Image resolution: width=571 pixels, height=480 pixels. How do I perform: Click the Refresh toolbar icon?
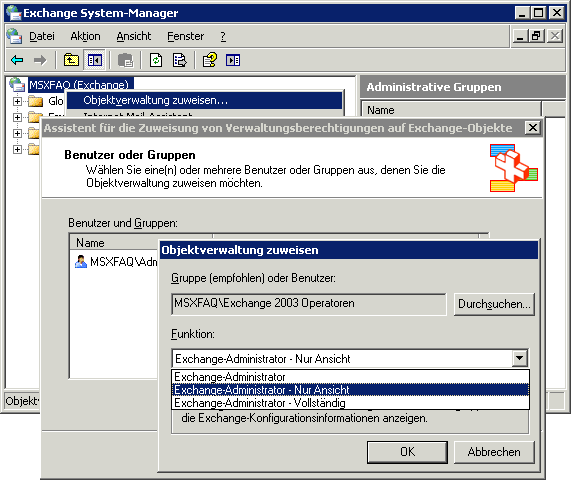click(156, 60)
